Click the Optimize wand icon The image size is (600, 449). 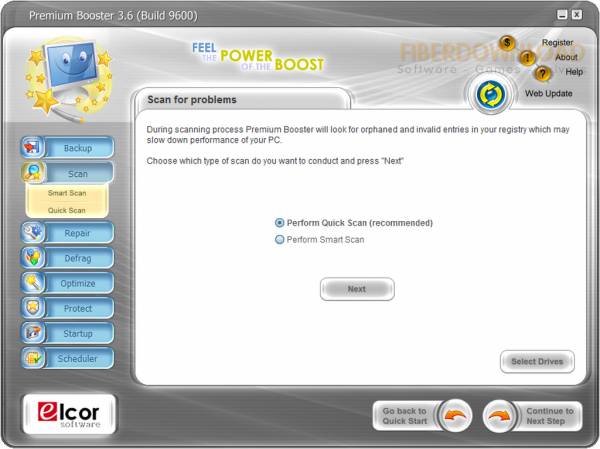33,283
